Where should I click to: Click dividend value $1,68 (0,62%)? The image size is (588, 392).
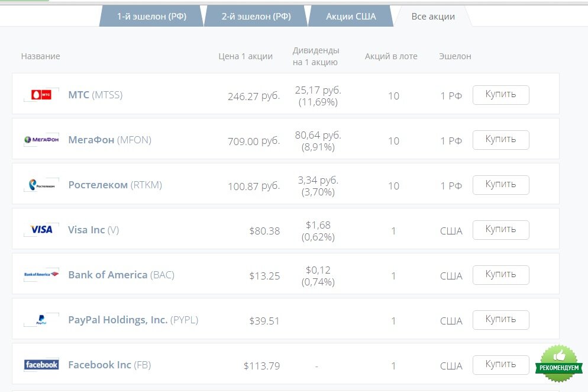(318, 230)
